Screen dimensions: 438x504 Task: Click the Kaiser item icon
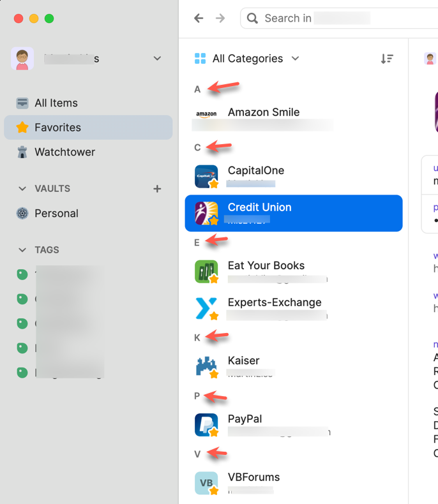coord(206,366)
